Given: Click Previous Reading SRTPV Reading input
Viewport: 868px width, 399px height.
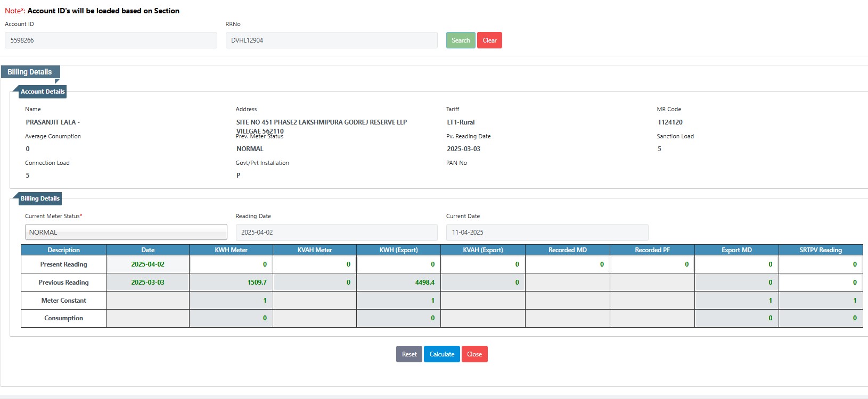Looking at the screenshot, I should 821,282.
